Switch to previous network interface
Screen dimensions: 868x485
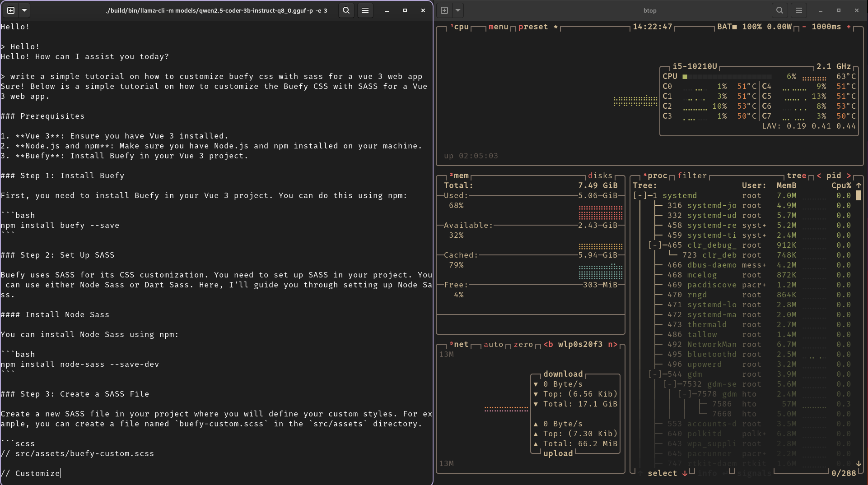click(x=548, y=344)
